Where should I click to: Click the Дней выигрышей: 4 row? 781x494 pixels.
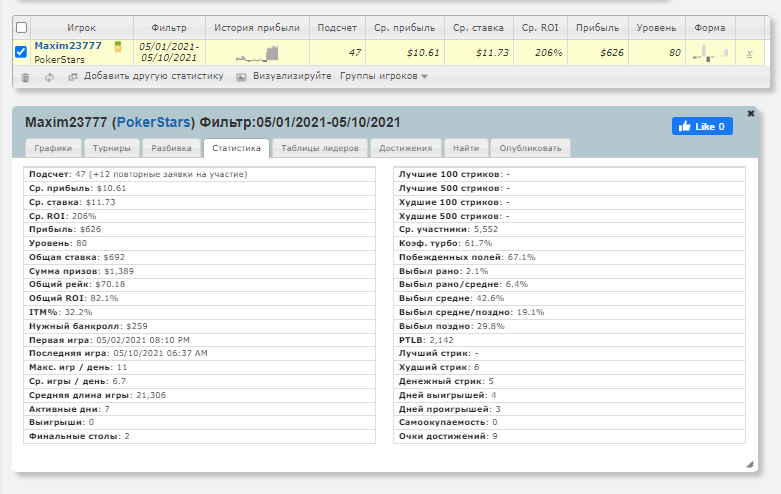(569, 395)
